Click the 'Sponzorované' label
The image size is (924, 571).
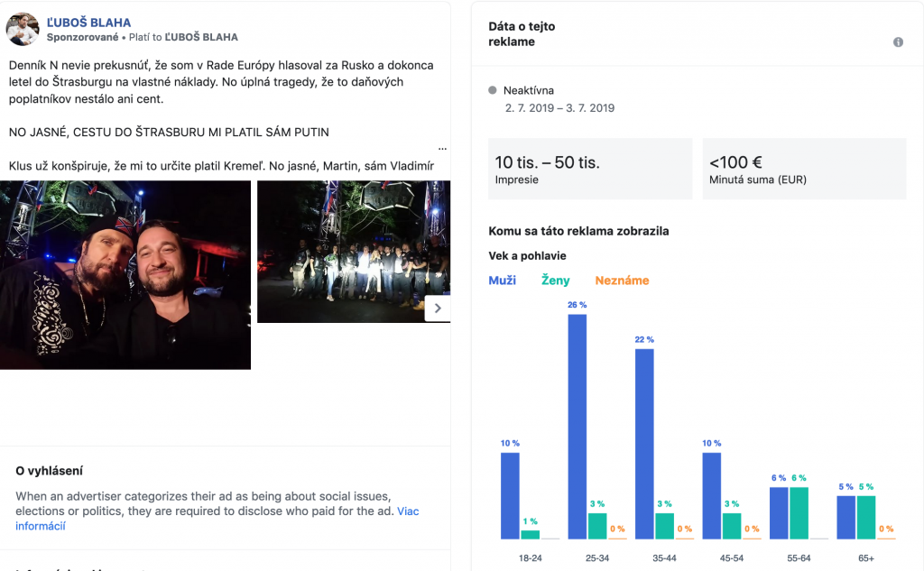pos(82,37)
